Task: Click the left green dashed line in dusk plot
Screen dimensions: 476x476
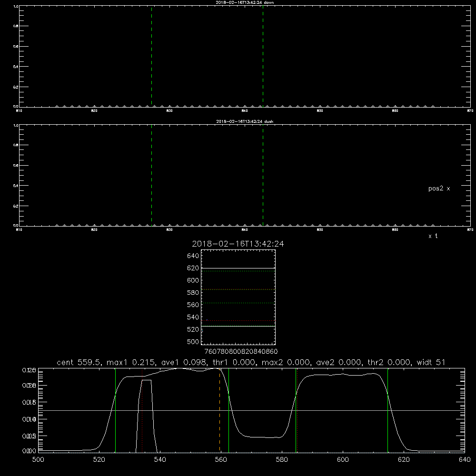Action: coord(151,175)
